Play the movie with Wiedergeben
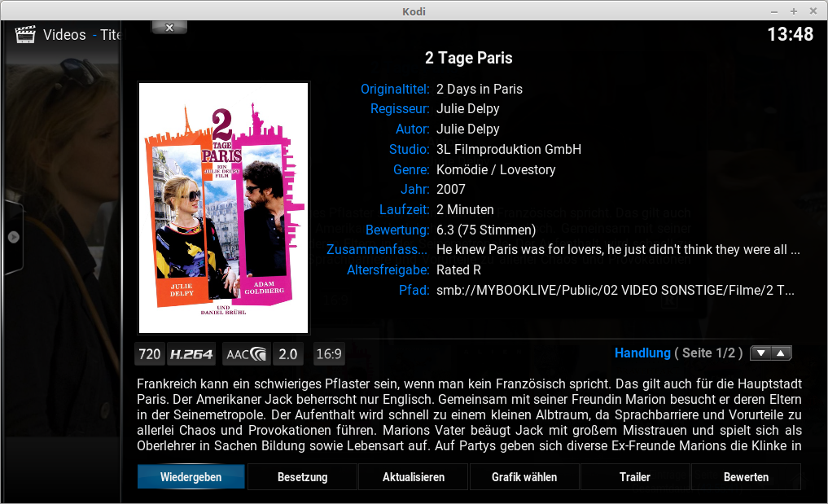Viewport: 828px width, 504px height. coord(191,477)
